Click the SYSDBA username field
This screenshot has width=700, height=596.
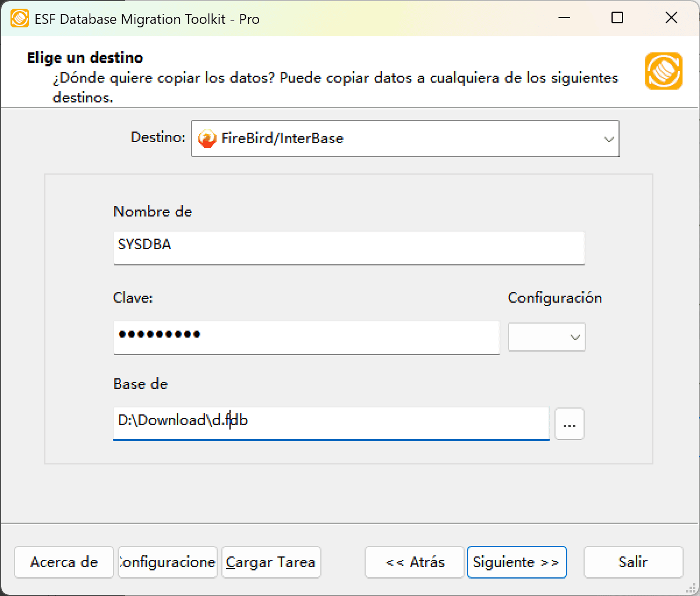[x=348, y=247]
